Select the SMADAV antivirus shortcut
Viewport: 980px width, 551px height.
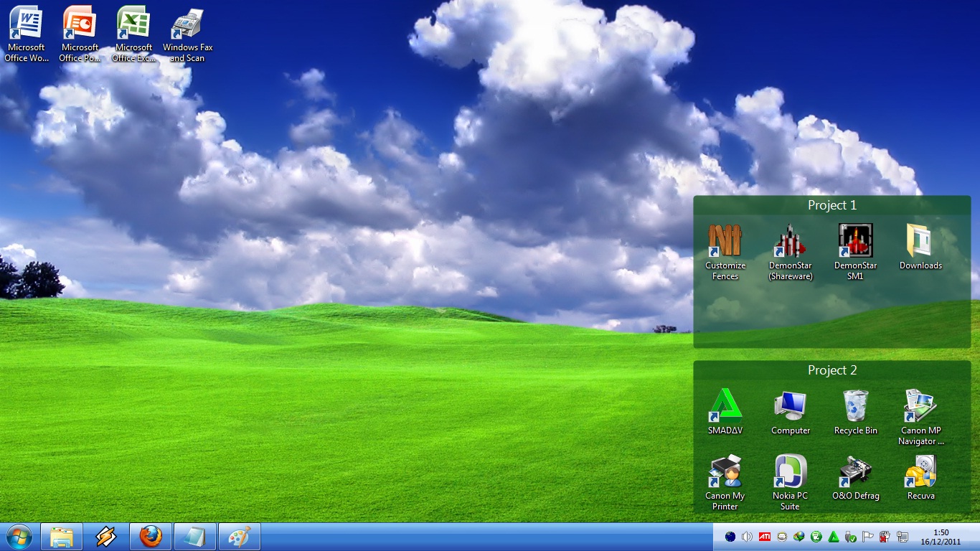point(725,412)
